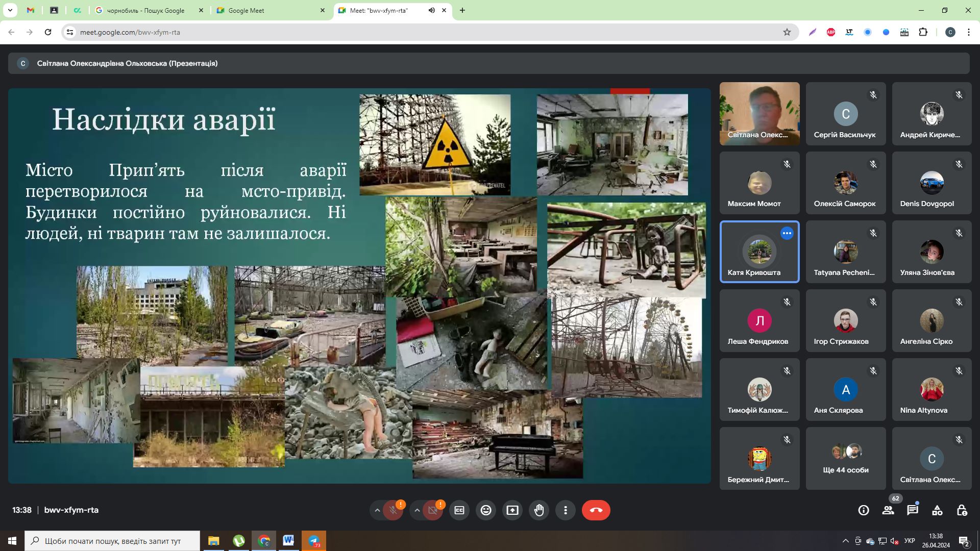Image resolution: width=980 pixels, height=551 pixels.
Task: Raise hand in the meeting
Action: click(x=539, y=510)
